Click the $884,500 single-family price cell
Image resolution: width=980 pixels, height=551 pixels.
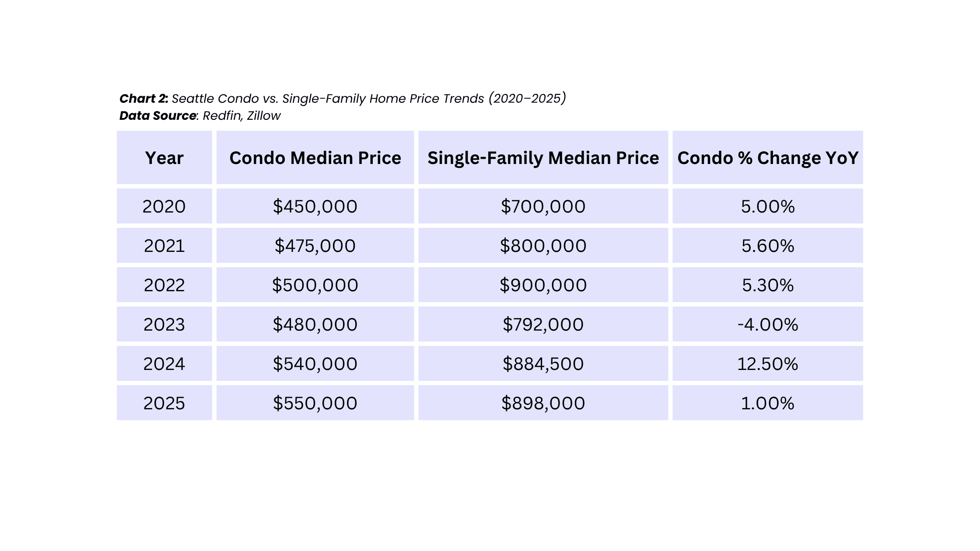pyautogui.click(x=543, y=364)
